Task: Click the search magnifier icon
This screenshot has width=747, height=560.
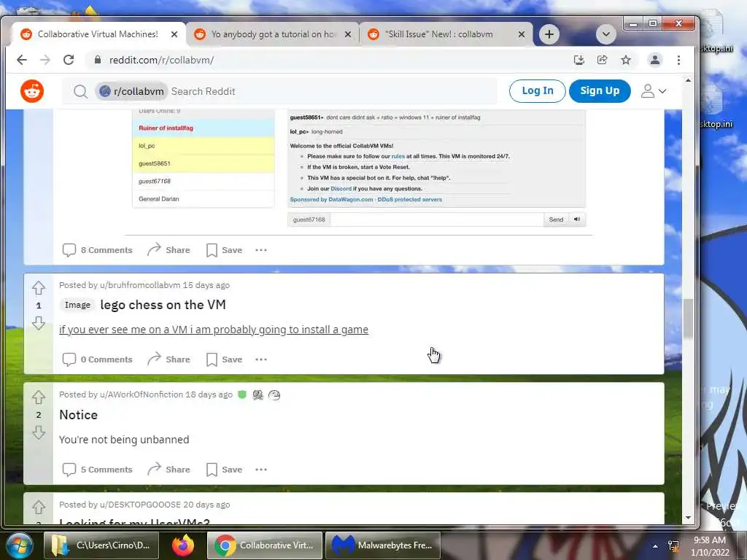Action: [80, 91]
